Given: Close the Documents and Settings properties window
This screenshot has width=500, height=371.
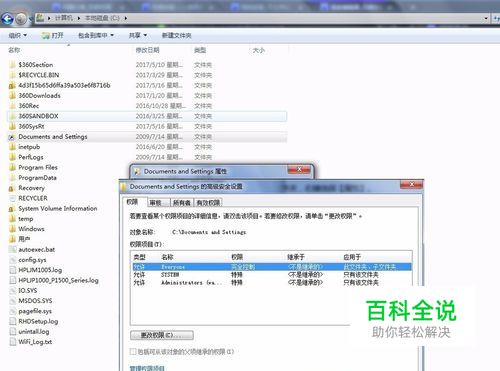Looking at the screenshot, I should (299, 170).
